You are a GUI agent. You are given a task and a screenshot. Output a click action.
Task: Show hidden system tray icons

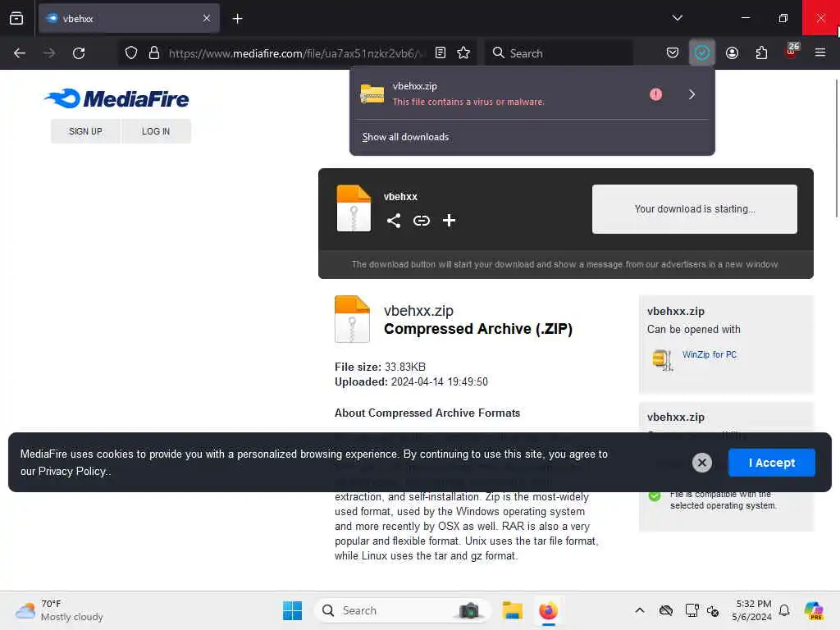point(640,610)
